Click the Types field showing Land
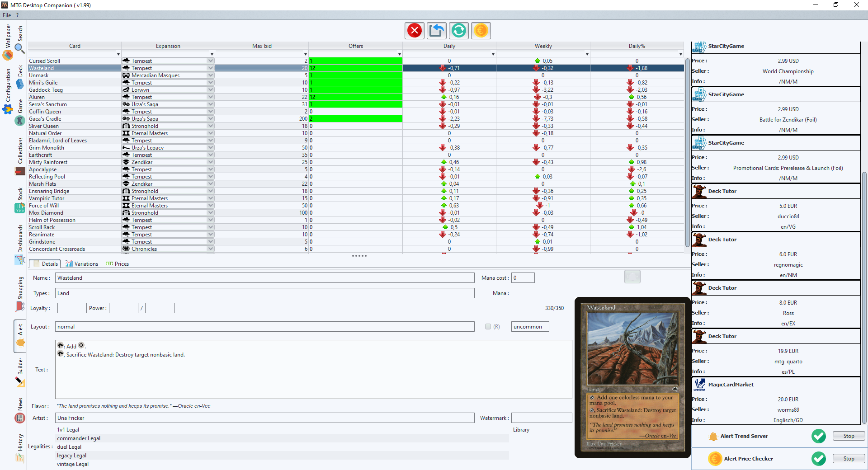 [x=265, y=293]
